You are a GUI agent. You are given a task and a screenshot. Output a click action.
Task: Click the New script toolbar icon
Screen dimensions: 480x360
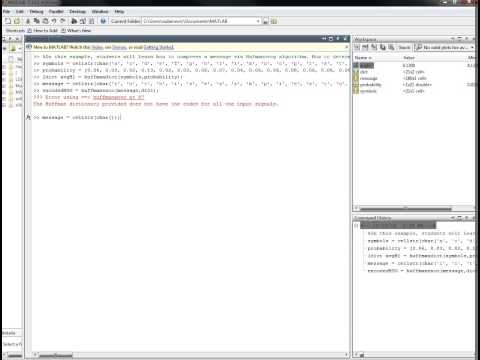point(8,21)
